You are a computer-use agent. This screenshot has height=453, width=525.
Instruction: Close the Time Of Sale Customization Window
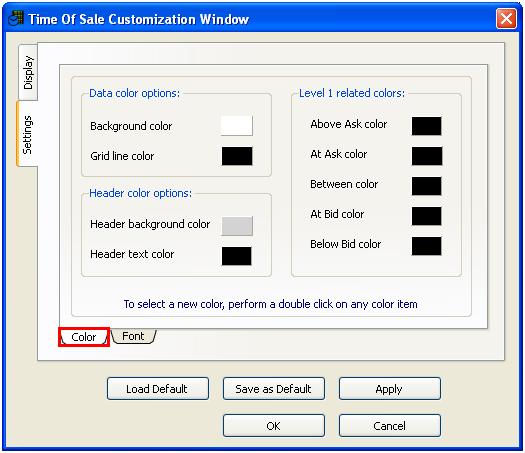[506, 18]
